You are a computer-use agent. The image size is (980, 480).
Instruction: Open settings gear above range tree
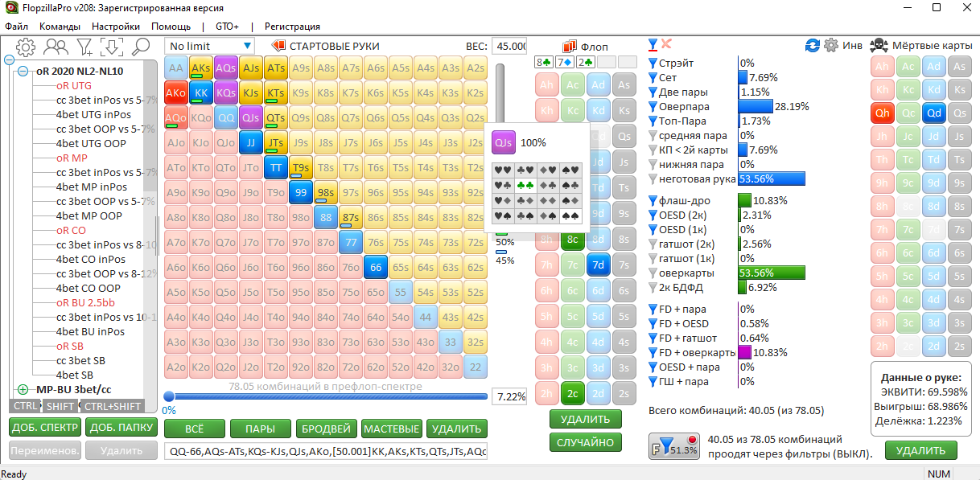click(x=26, y=47)
